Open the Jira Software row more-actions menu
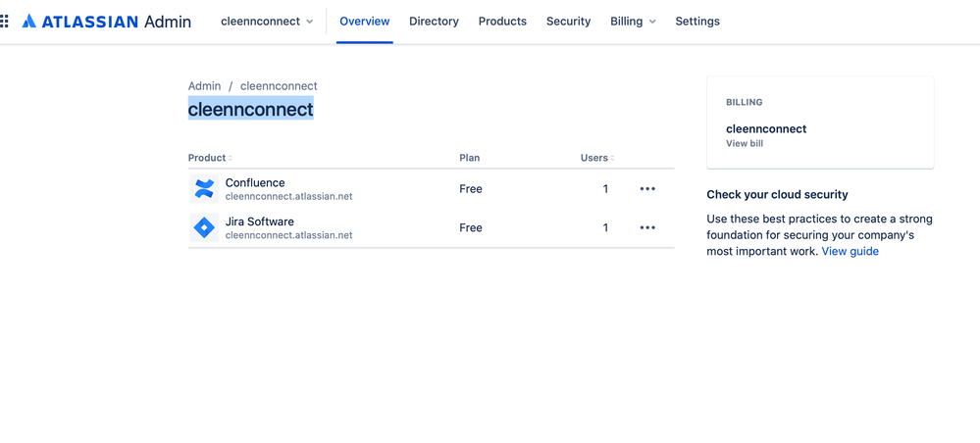Screen dimensions: 980x443 (x=647, y=227)
